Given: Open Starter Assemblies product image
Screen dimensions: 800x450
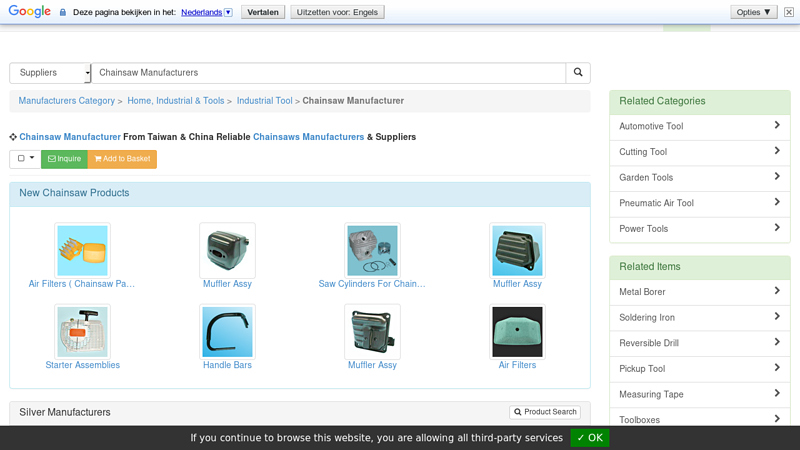Looking at the screenshot, I should [x=83, y=332].
